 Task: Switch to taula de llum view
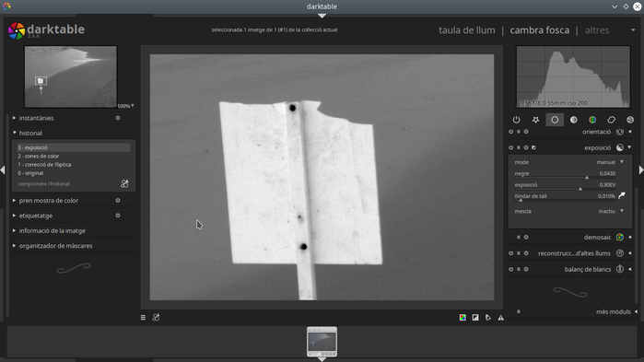coord(466,30)
